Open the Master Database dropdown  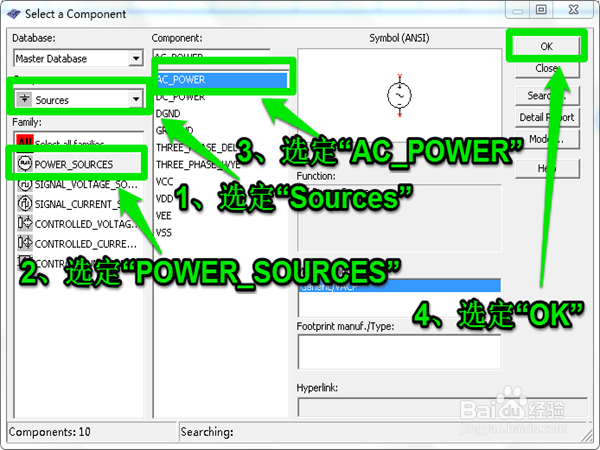pyautogui.click(x=135, y=59)
